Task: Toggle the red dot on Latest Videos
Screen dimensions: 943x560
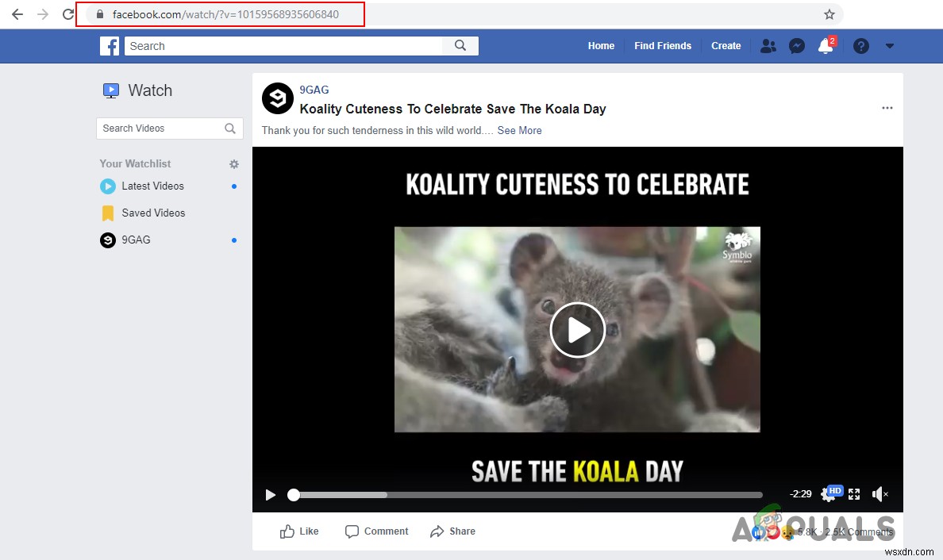Action: point(235,186)
